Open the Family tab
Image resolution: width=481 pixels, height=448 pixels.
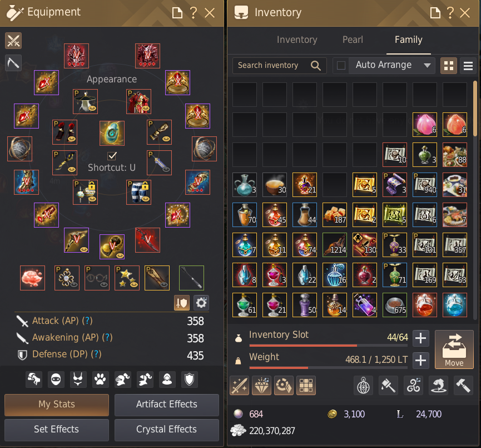[x=408, y=40]
